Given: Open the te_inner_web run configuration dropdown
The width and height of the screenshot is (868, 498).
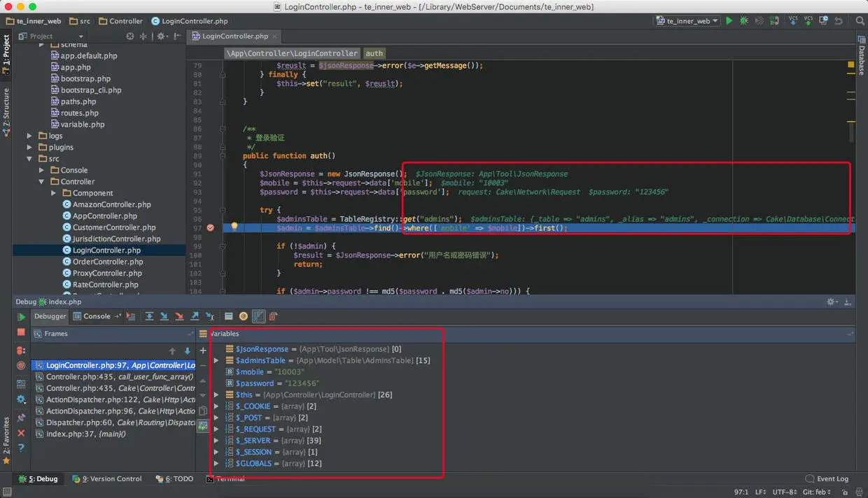Looking at the screenshot, I should pos(687,21).
